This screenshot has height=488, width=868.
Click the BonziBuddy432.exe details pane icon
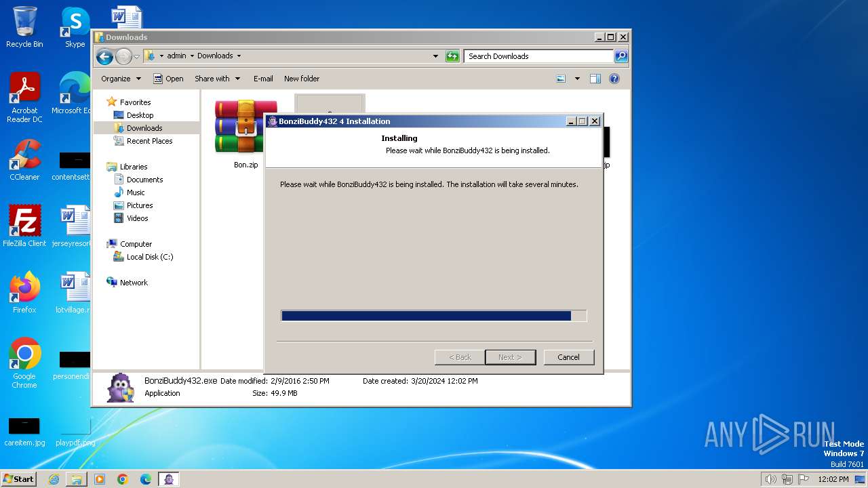coord(121,388)
